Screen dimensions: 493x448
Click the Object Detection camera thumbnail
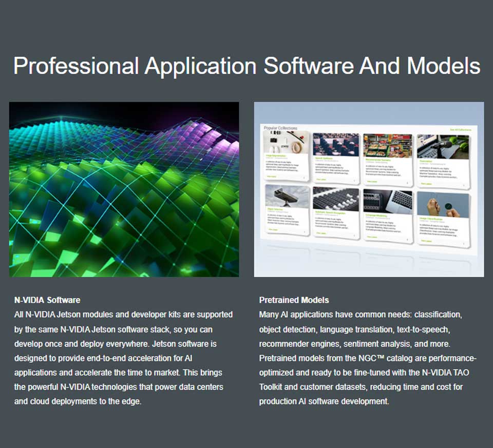pyautogui.click(x=287, y=198)
